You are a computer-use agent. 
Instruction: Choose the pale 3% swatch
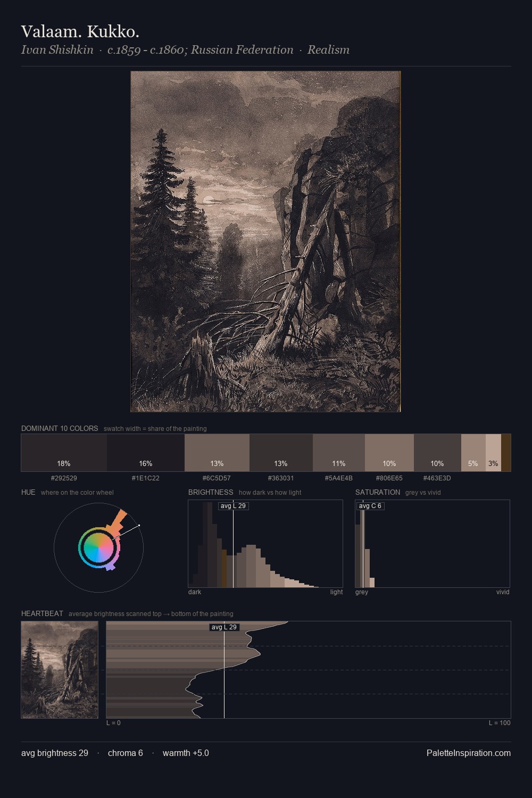click(x=493, y=453)
